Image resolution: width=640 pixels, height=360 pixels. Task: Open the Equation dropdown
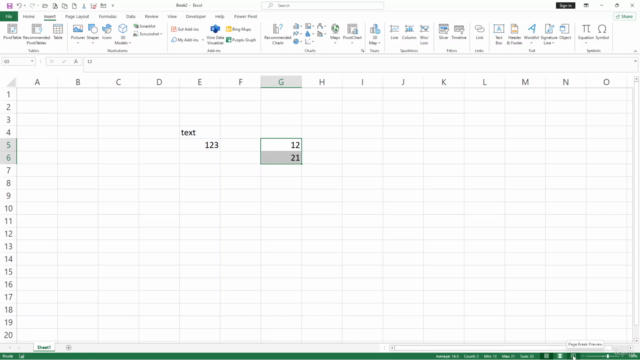(586, 33)
